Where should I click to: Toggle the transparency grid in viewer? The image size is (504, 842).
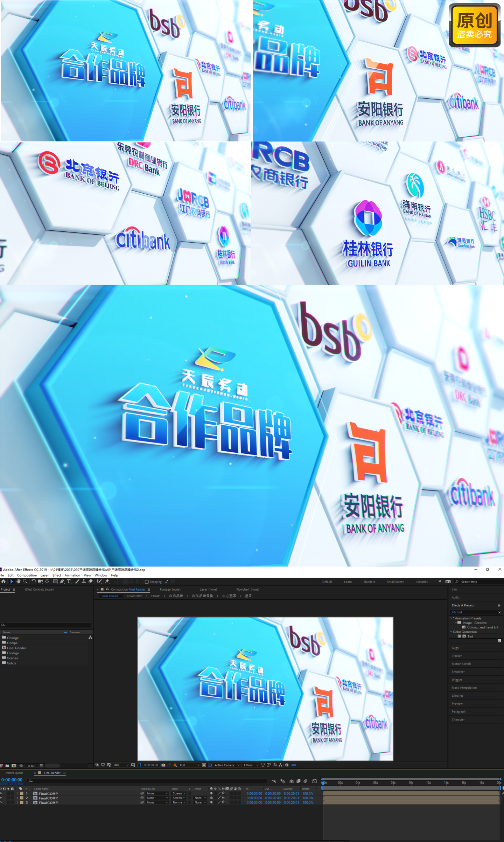[x=210, y=765]
